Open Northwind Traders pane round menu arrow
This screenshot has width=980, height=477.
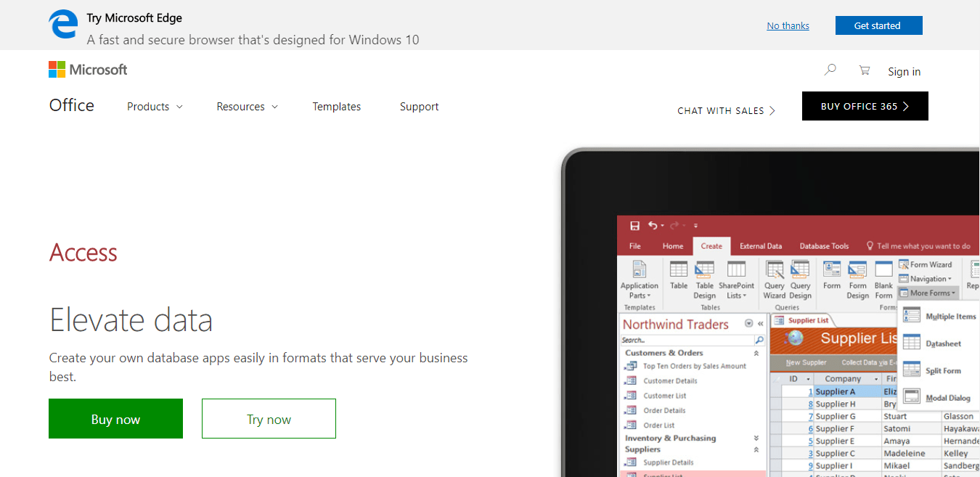749,324
